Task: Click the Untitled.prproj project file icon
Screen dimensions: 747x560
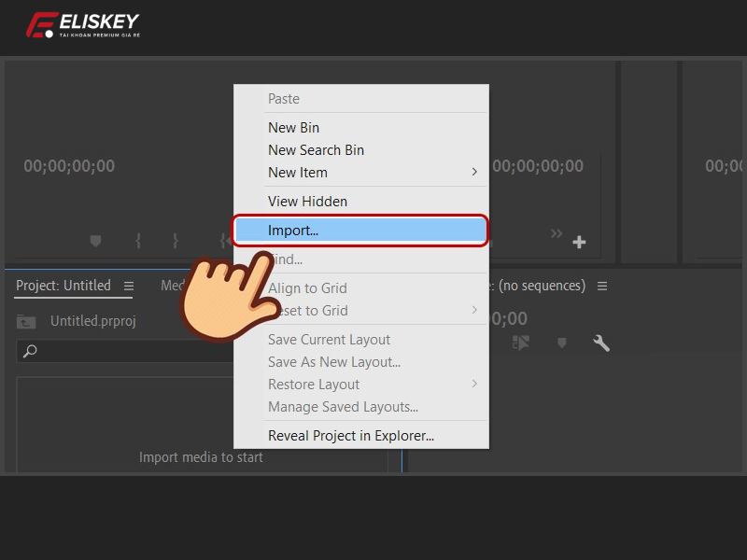Action: (25, 321)
